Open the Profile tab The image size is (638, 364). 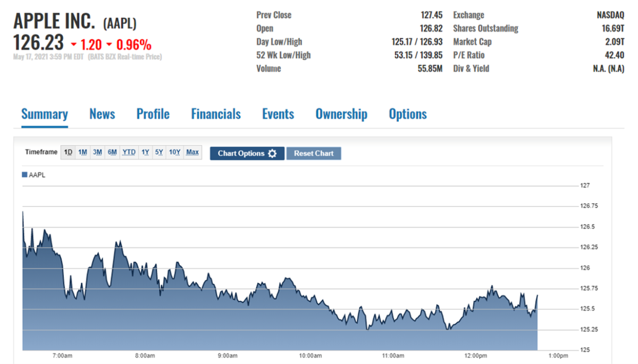pyautogui.click(x=153, y=114)
